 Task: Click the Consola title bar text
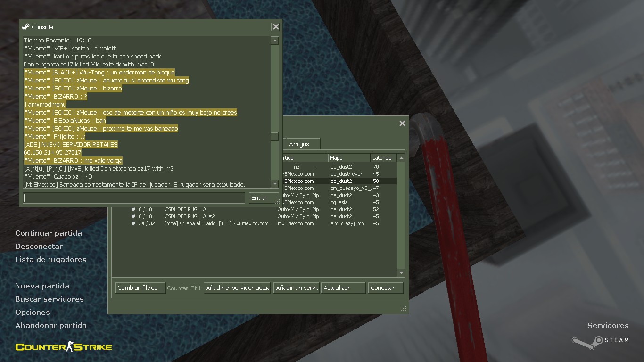coord(42,27)
